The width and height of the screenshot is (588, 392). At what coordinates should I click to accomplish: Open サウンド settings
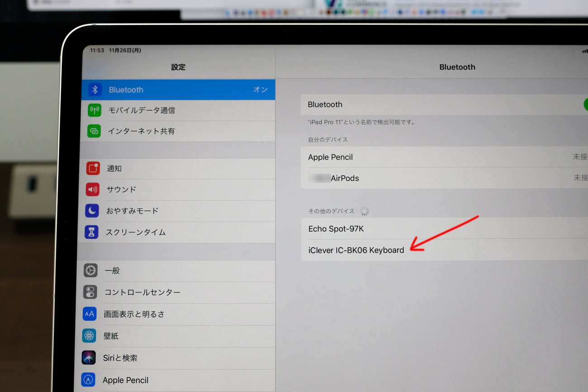[176, 189]
